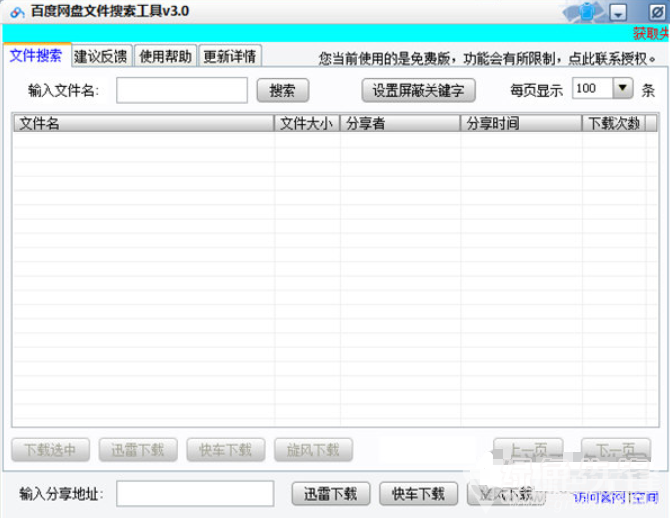Screen dimensions: 670x518
Task: Close the tool with the top-right icon
Action: click(657, 12)
